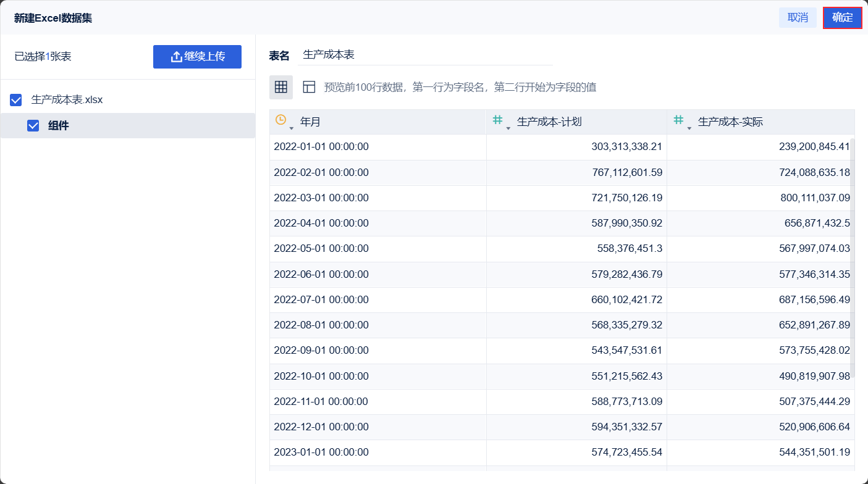Screen dimensions: 868x484
Task: Click the 2022-11-01 00:00:00 date cell
Action: click(x=378, y=402)
